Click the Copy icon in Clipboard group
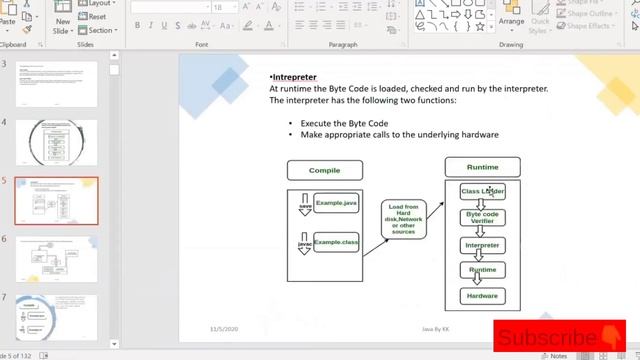This screenshot has width=640, height=360. (x=27, y=17)
